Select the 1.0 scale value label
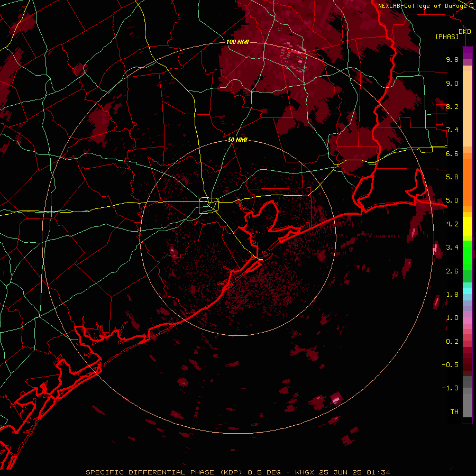Screen dimensions: 476x476 click(x=452, y=318)
